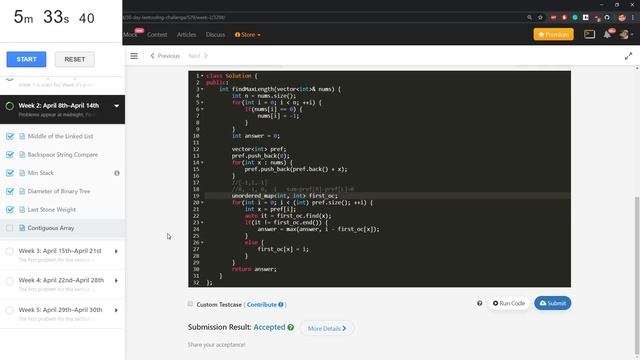Open the LeetCode playground terminal icon
The width and height of the screenshot is (640, 360).
point(589,35)
